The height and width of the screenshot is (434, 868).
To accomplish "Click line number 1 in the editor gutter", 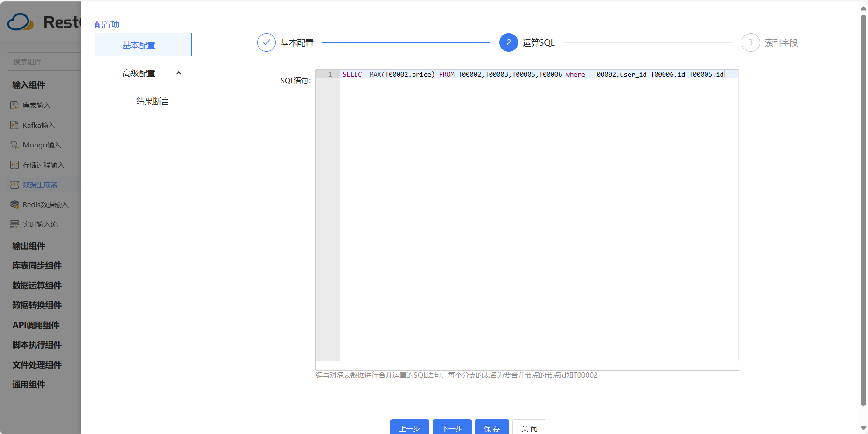I will [x=330, y=74].
